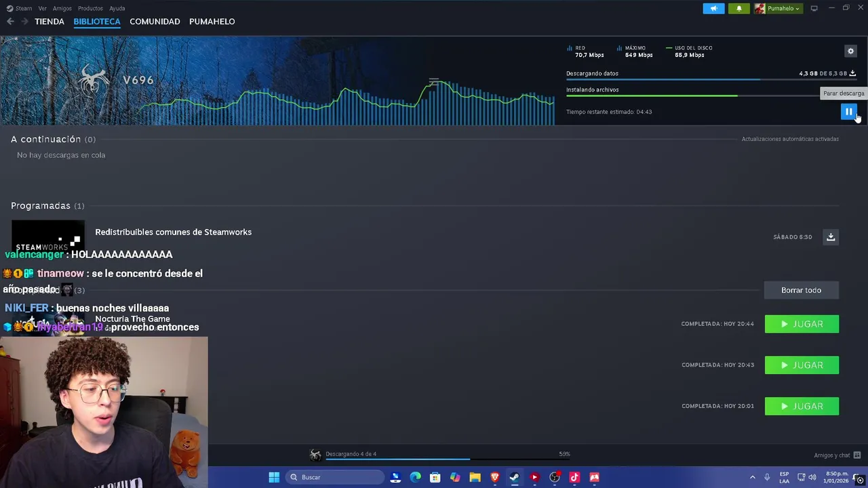Screen dimensions: 868x488
Task: Open Amigos y chat panel
Action: coord(832,455)
